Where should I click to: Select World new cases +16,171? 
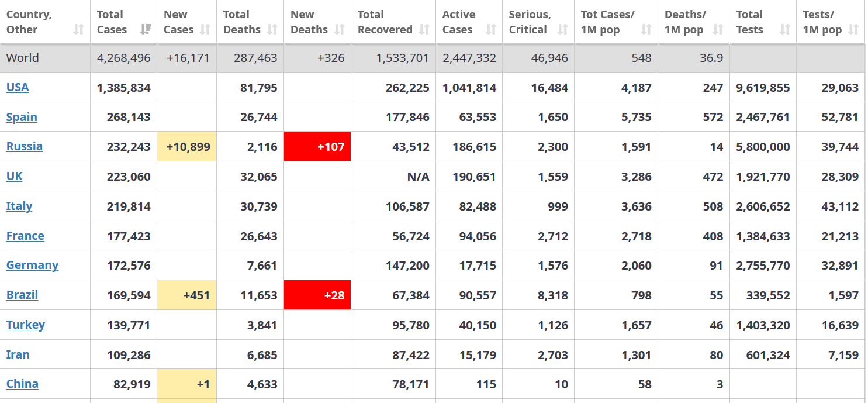click(x=188, y=58)
